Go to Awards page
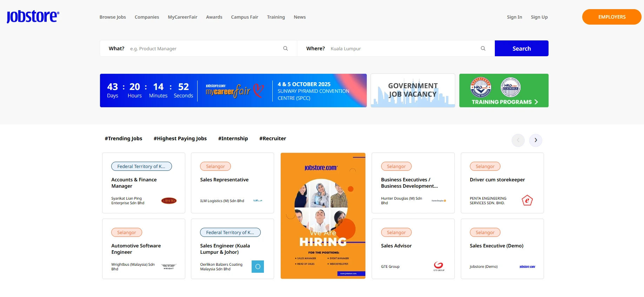 tap(214, 17)
